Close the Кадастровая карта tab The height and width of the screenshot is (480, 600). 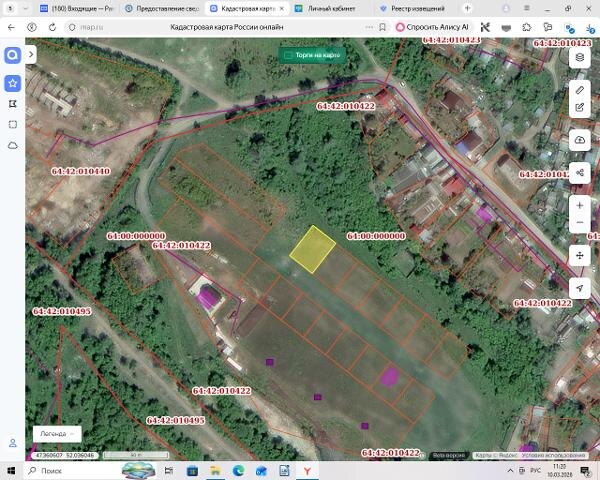pyautogui.click(x=282, y=8)
